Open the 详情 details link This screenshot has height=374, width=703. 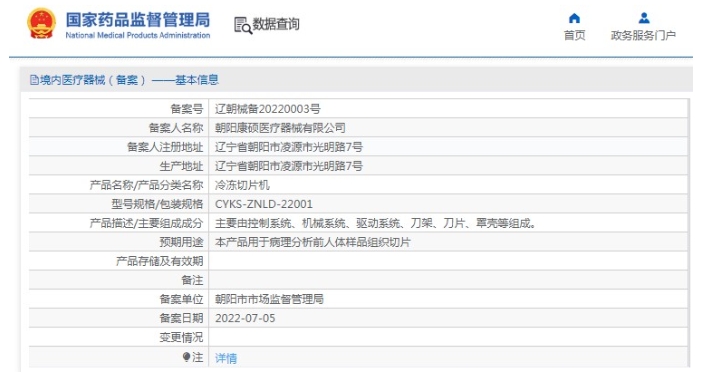(226, 358)
